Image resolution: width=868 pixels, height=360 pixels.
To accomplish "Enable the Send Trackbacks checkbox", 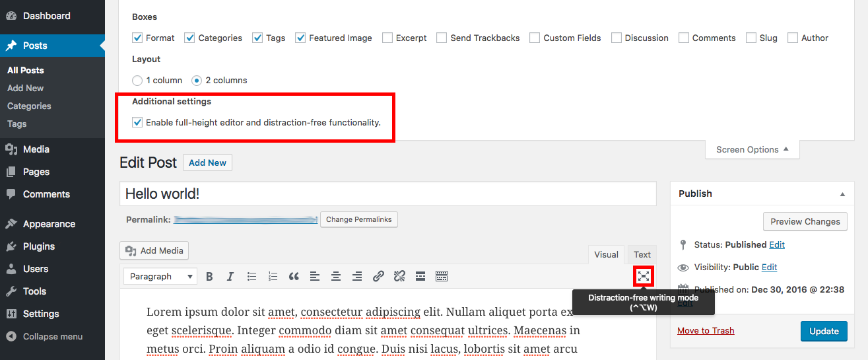I will coord(442,38).
